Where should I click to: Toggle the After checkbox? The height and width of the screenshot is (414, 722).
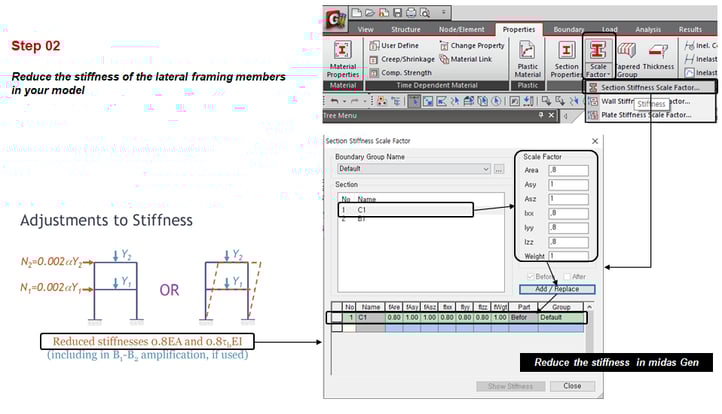coord(566,276)
